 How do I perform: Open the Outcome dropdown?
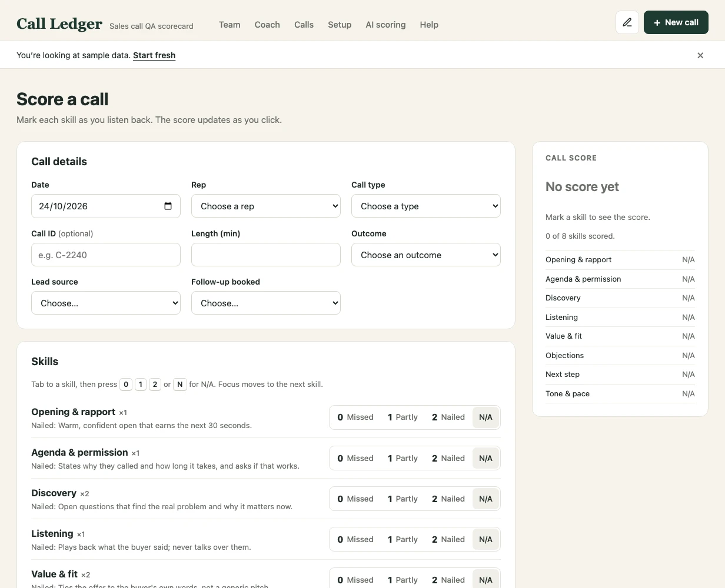(x=426, y=255)
